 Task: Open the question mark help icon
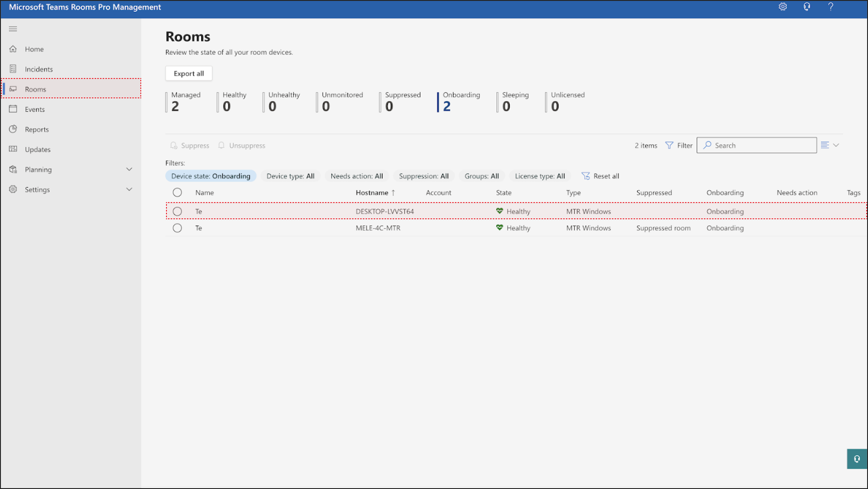tap(831, 7)
